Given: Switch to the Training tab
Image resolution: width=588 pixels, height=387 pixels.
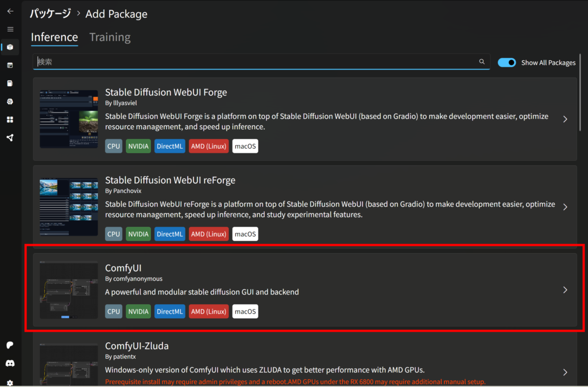Looking at the screenshot, I should coord(110,37).
